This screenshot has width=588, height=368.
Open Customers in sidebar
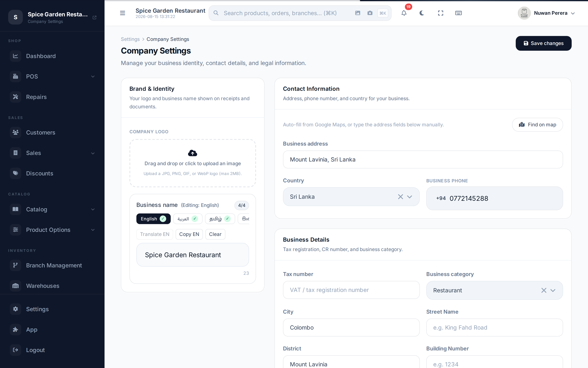coord(52,132)
